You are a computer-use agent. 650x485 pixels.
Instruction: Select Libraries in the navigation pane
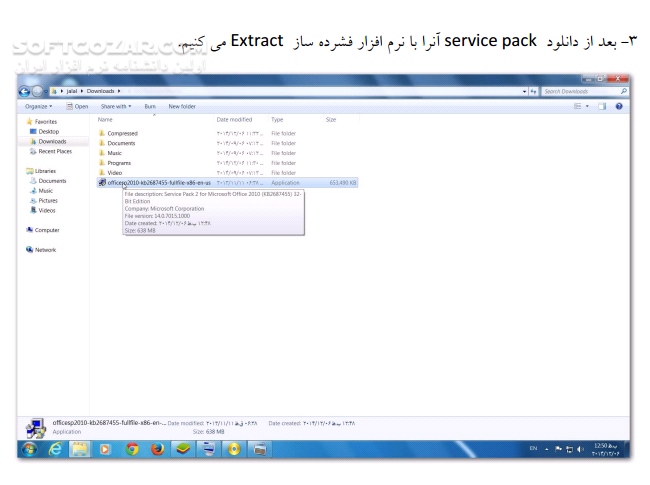41,171
